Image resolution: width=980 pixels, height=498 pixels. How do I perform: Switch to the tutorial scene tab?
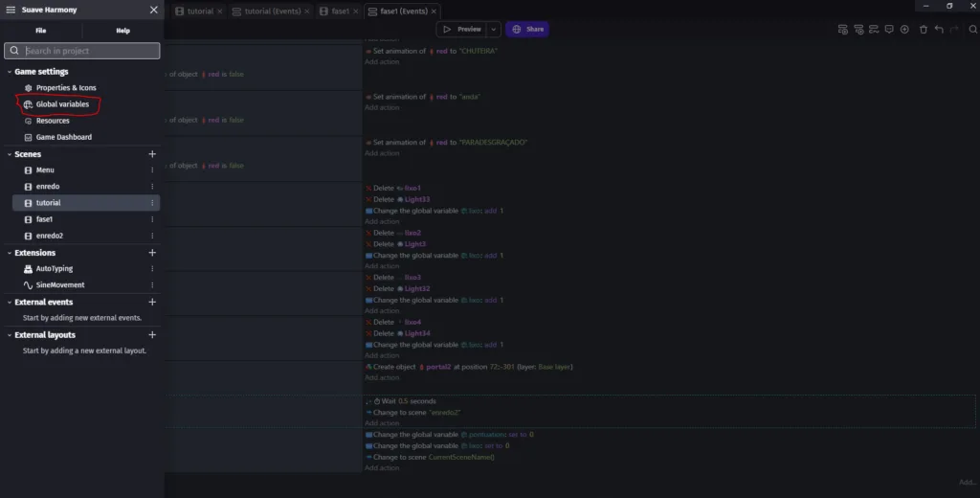(x=199, y=11)
